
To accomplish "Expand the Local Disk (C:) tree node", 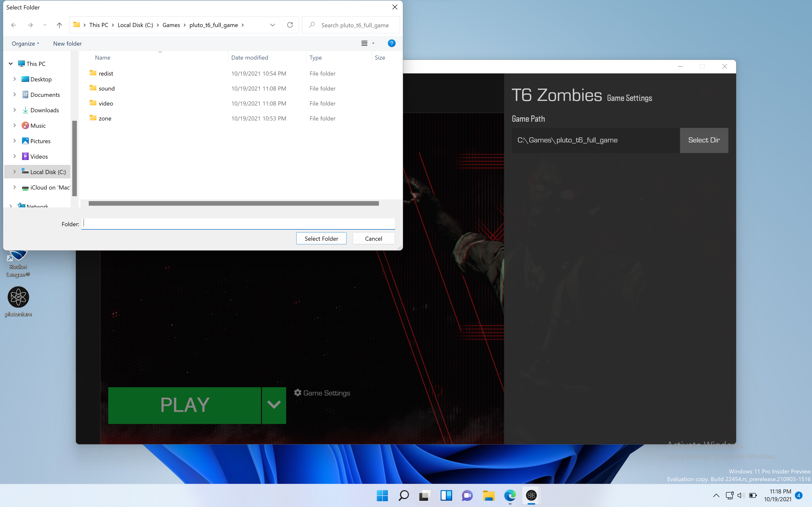I will click(x=14, y=172).
